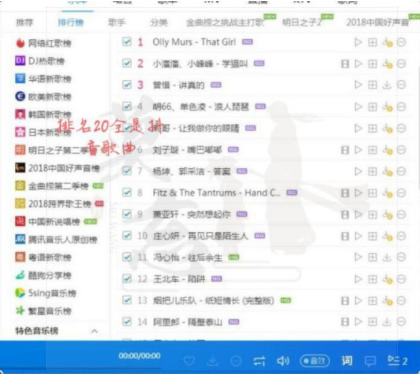420x374 pixels.
Task: Open more options for song ranked 4
Action: coord(401,107)
